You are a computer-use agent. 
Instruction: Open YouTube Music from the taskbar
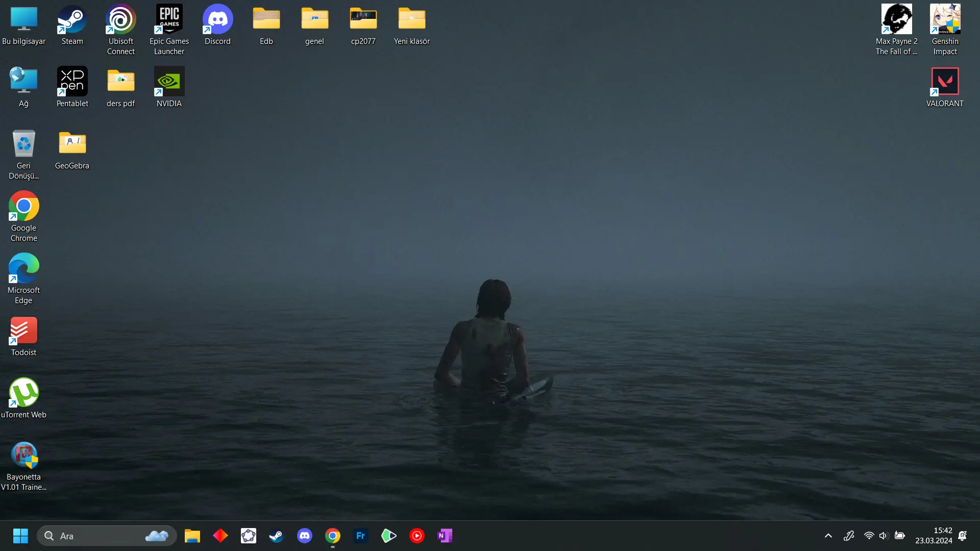click(x=417, y=536)
